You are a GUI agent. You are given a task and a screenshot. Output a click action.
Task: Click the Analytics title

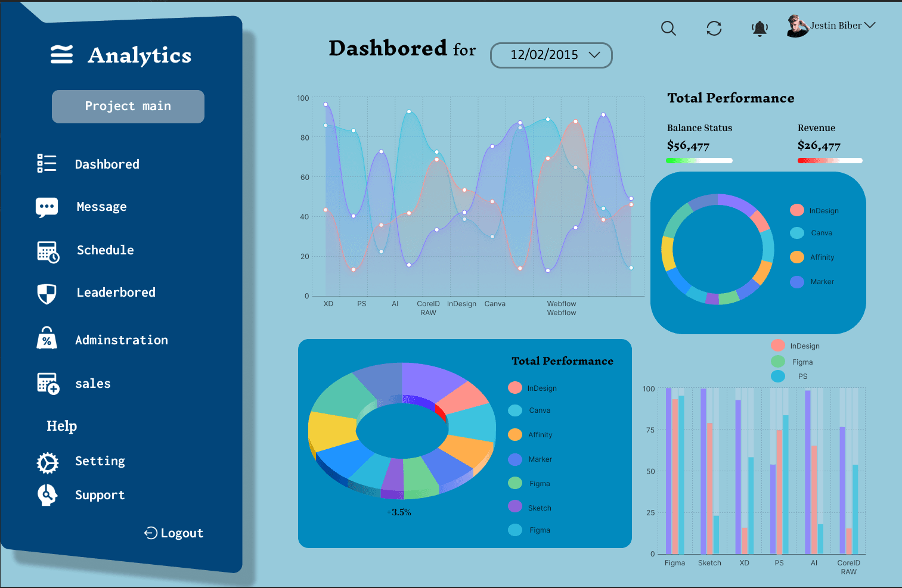pyautogui.click(x=140, y=55)
